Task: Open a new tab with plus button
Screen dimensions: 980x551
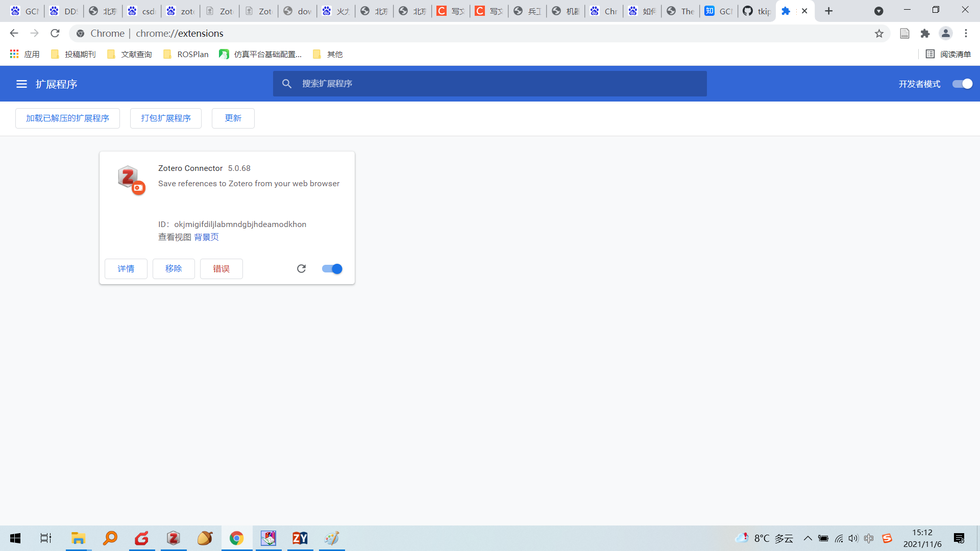Action: coord(829,11)
